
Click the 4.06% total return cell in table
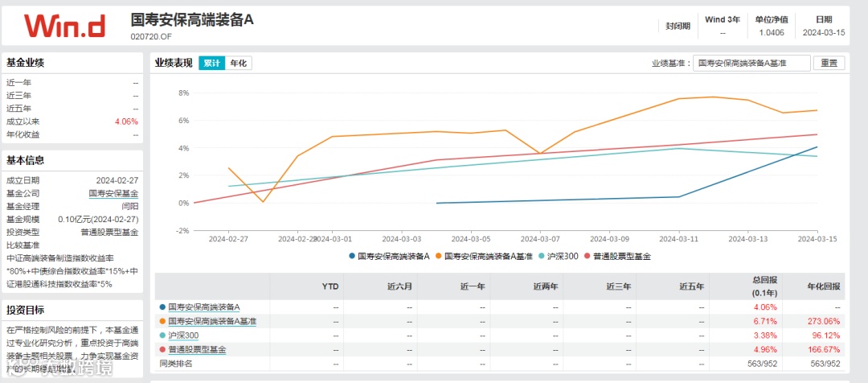766,307
